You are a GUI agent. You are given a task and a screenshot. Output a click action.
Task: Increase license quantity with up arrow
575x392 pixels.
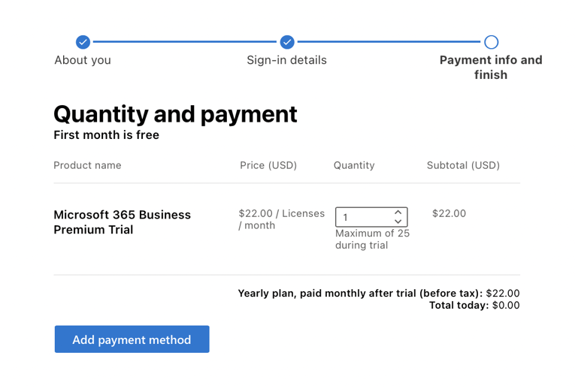[x=398, y=213]
